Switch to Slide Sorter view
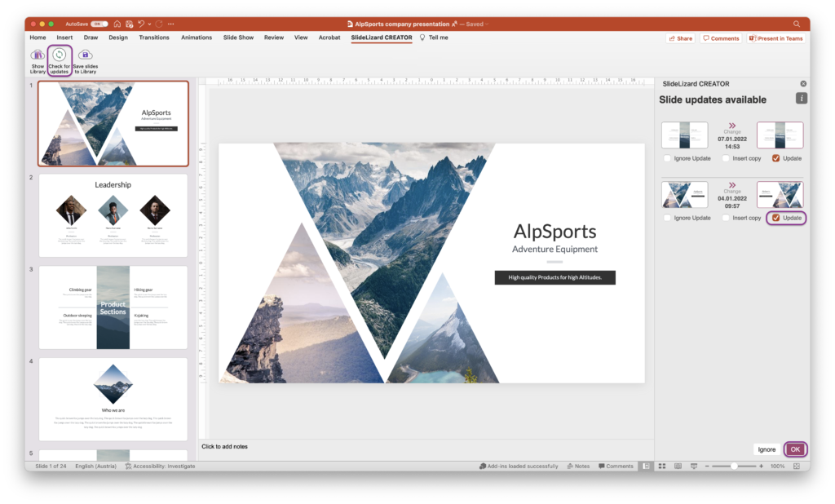The image size is (835, 504). click(x=662, y=466)
